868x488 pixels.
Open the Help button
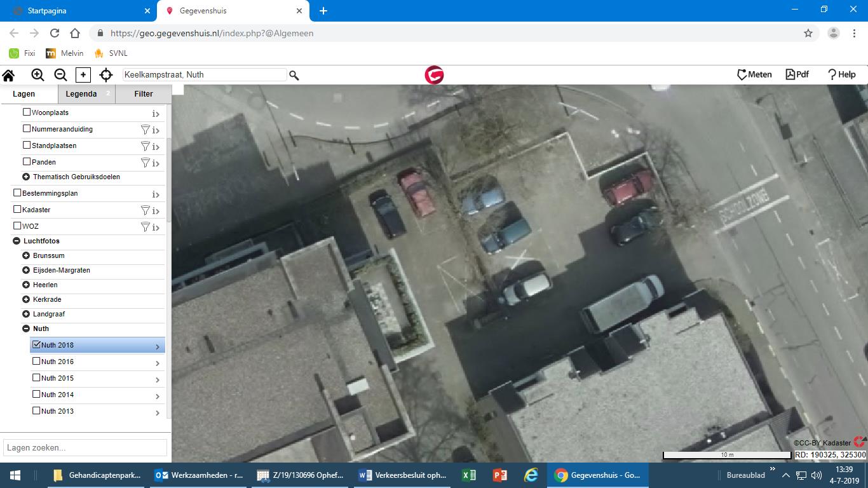pyautogui.click(x=841, y=74)
